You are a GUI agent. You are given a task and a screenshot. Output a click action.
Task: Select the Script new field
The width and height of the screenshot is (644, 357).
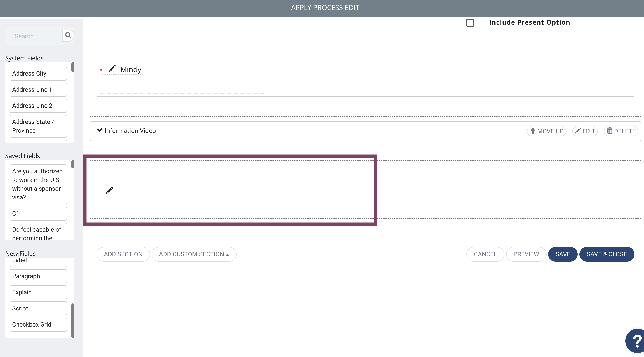coord(38,308)
